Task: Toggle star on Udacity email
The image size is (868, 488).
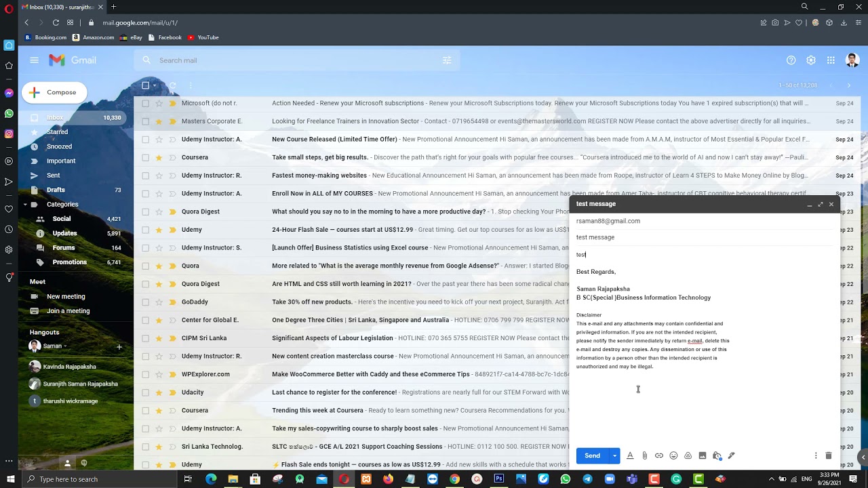Action: coord(159,392)
